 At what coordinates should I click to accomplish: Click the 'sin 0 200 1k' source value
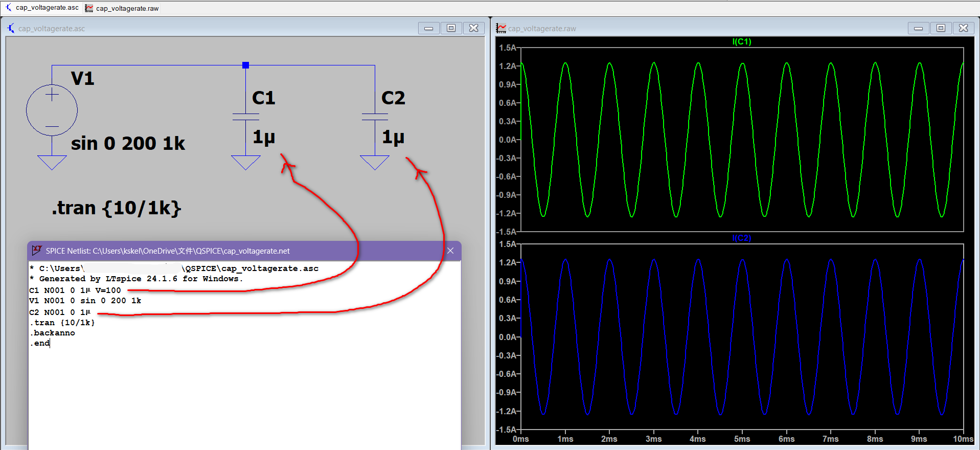(128, 143)
